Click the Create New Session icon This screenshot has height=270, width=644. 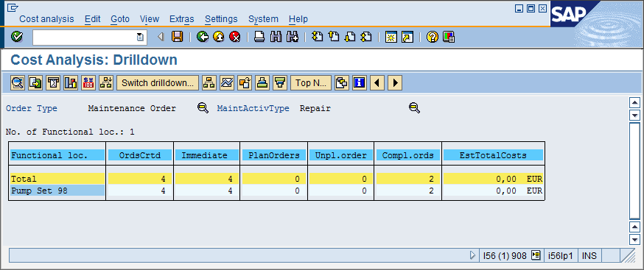(391, 37)
